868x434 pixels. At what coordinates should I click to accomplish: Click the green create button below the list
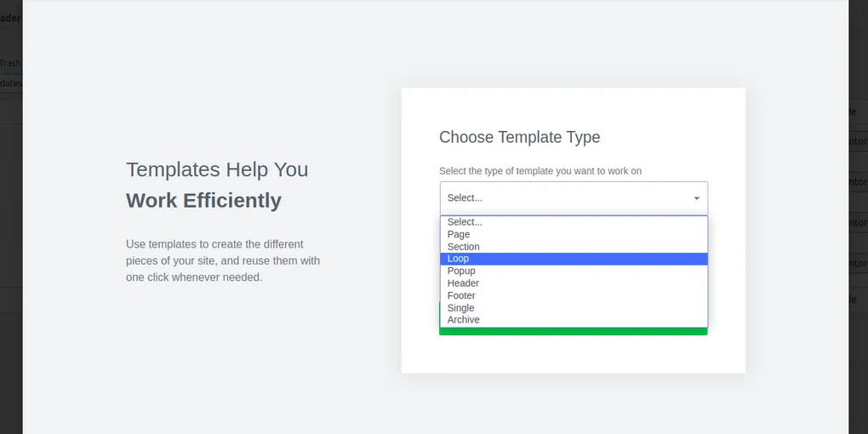(x=573, y=331)
